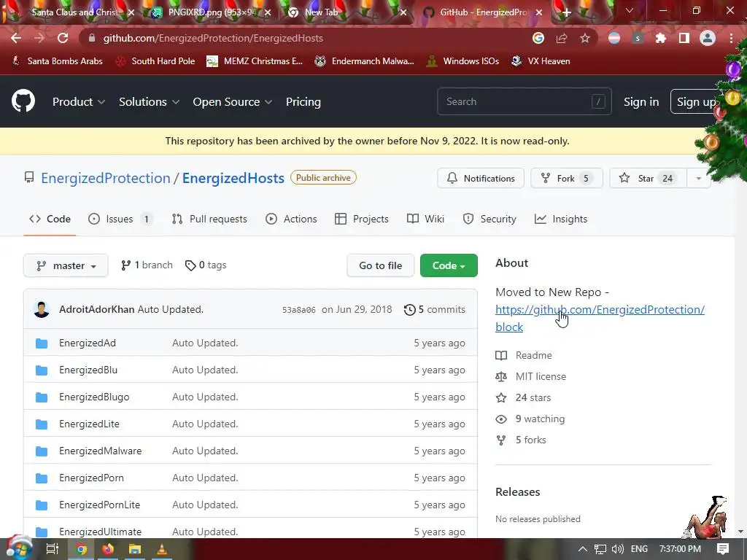Open the Chrome profile avatar icon
The width and height of the screenshot is (747, 560).
click(708, 38)
